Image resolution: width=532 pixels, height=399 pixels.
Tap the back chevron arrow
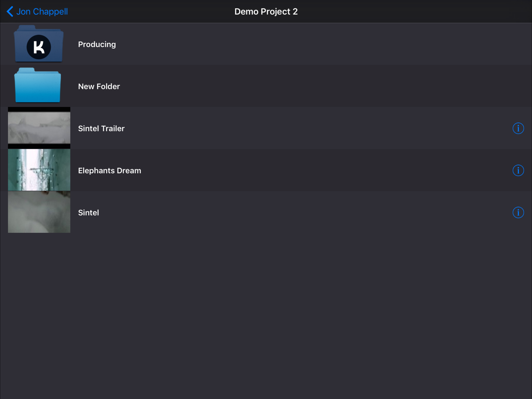tap(10, 11)
